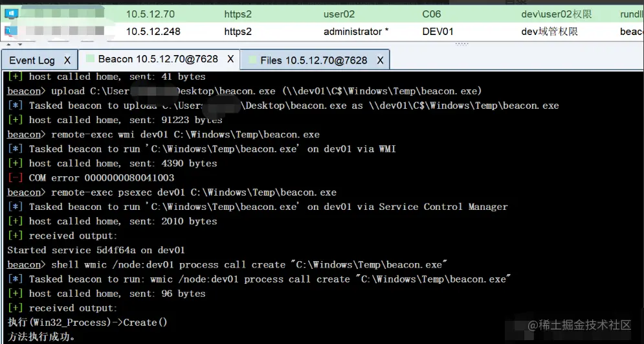Click the COM error 0000000080041003 line
The height and width of the screenshot is (344, 644).
click(x=91, y=178)
